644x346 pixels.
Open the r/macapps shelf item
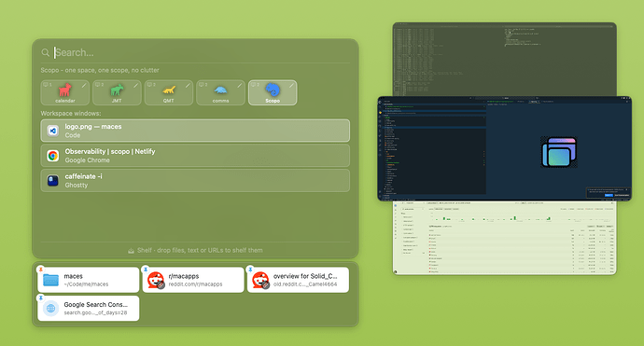point(193,280)
